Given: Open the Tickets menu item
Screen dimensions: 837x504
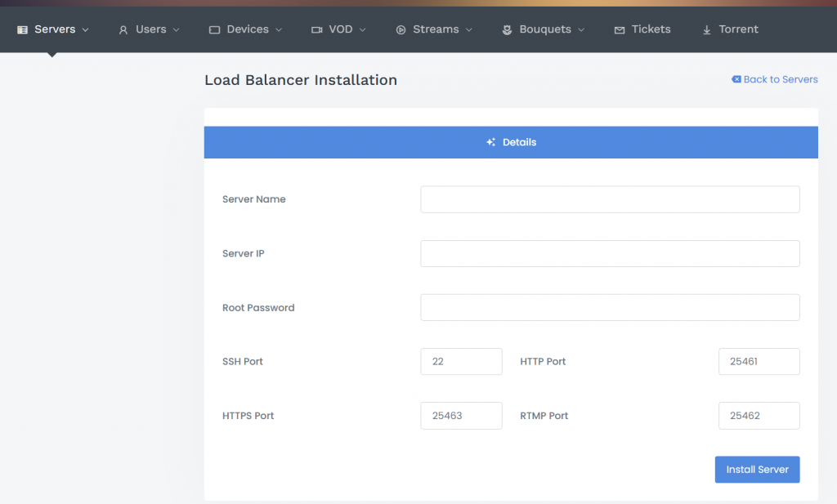Looking at the screenshot, I should pos(651,29).
